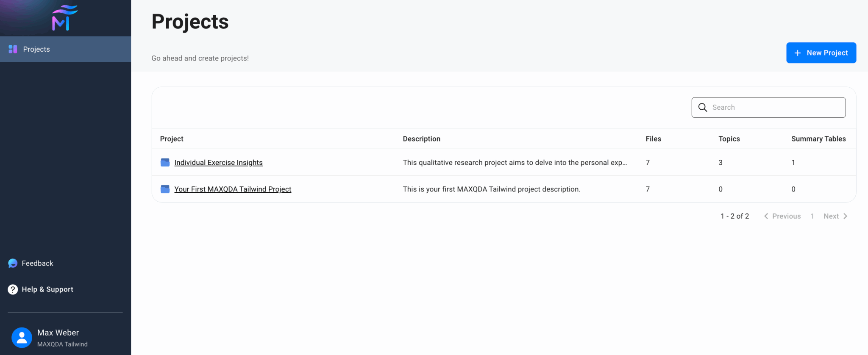Click the Help & Support question icon

point(13,289)
